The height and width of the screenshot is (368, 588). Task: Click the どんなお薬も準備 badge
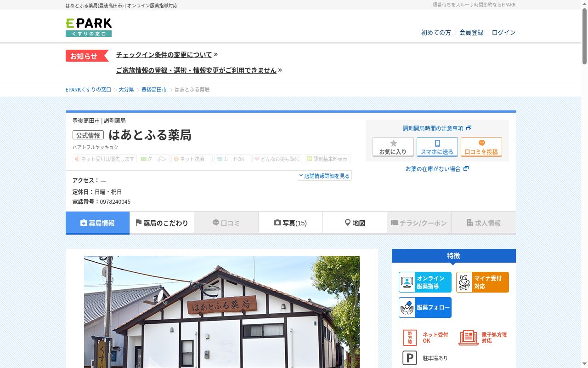tap(277, 159)
